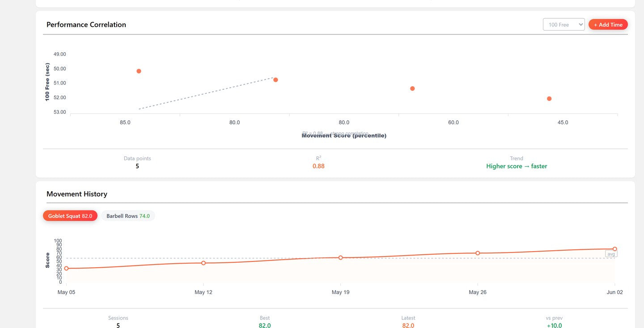Click the scatter point at the trendline end
Viewport: 644px width, 328px height.
(275, 80)
